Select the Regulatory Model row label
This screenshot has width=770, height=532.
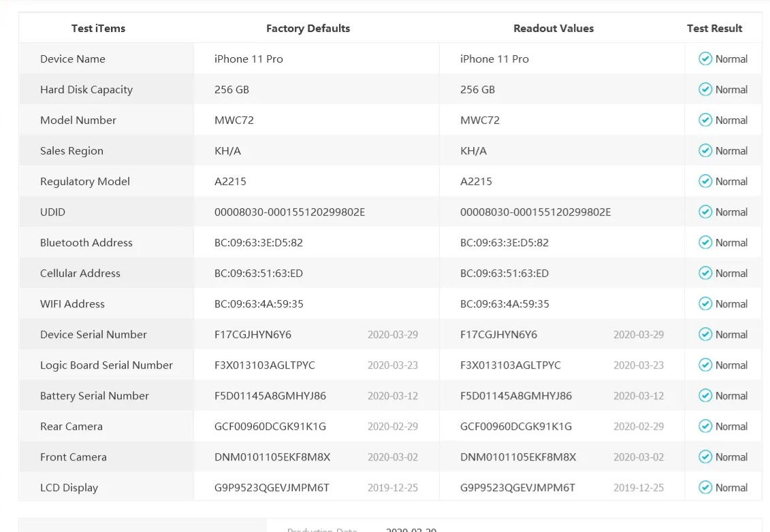85,182
